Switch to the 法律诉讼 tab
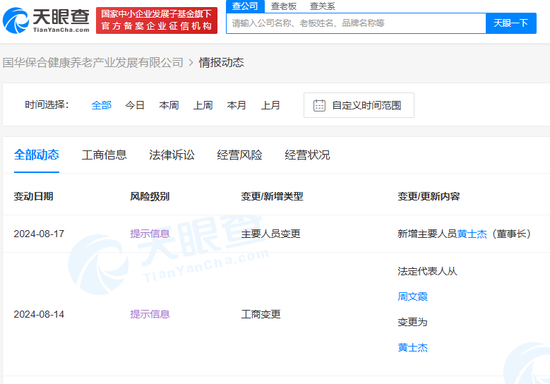Viewport: 550px width, 384px height. (x=172, y=155)
